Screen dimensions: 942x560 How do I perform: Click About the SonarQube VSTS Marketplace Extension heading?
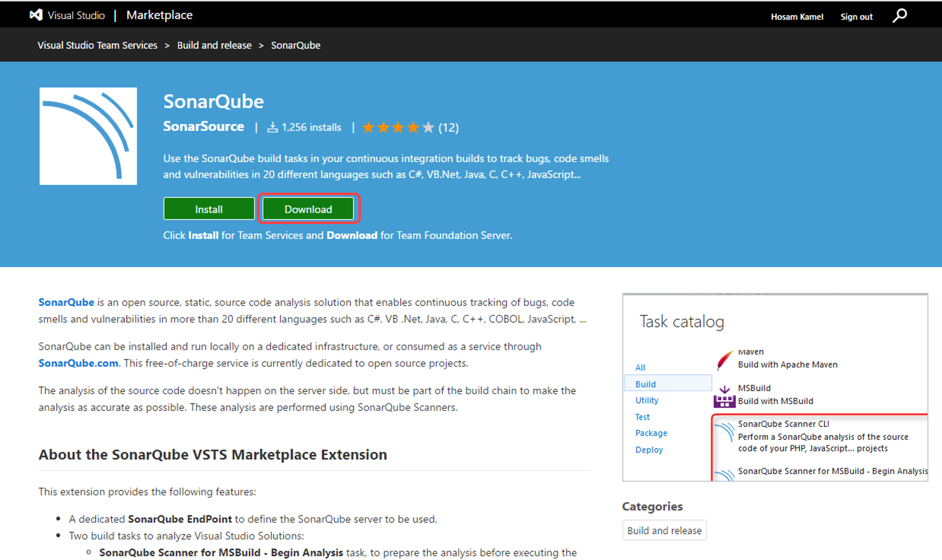[213, 454]
